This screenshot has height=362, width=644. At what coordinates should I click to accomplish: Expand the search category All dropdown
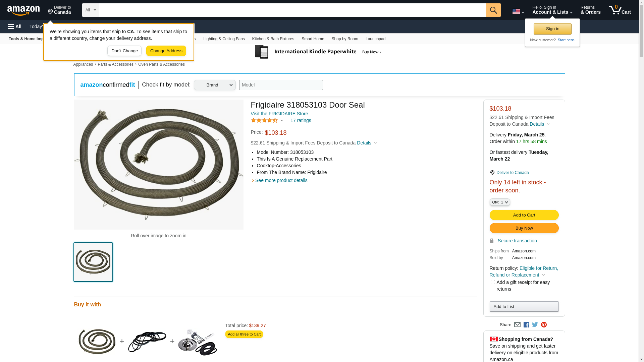click(x=91, y=10)
